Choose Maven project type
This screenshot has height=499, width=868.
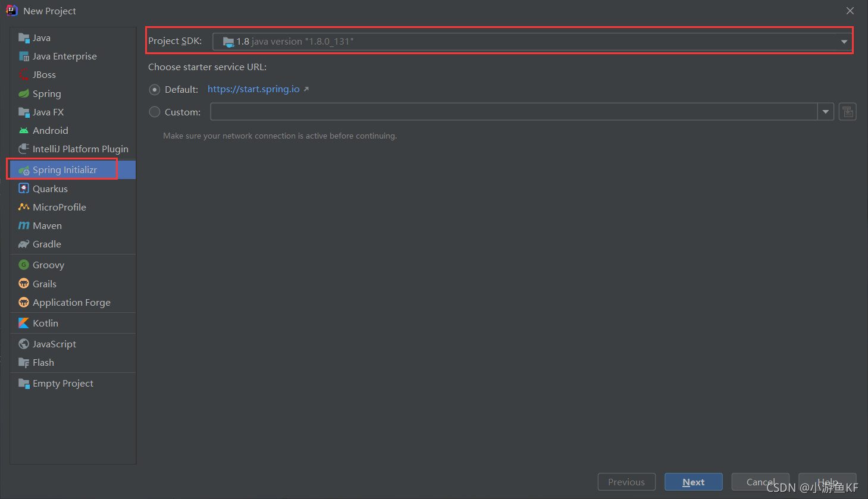[73, 225]
